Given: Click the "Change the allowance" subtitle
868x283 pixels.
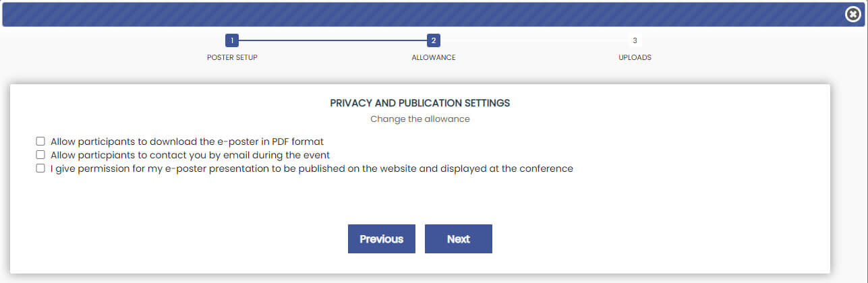Looking at the screenshot, I should [419, 119].
